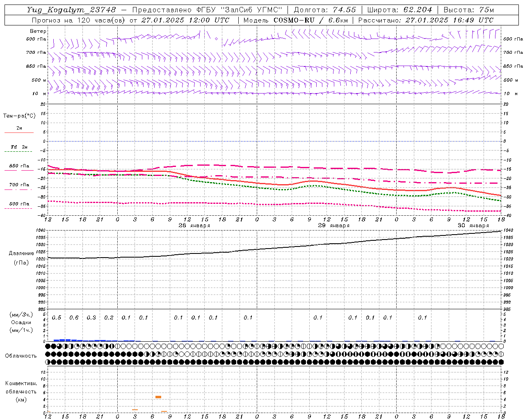This screenshot has width=525, height=420.
Task: Click the 0.6 precipitation value
Action: click(x=74, y=318)
